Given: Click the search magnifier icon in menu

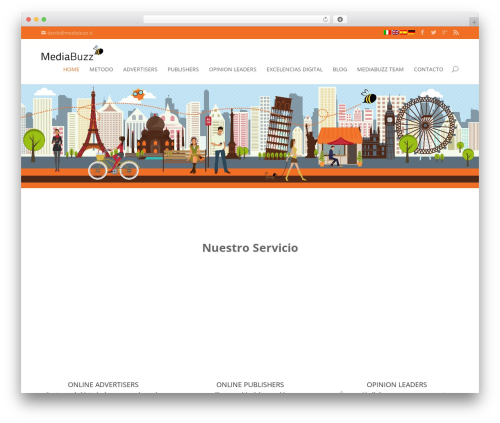Looking at the screenshot, I should (x=455, y=69).
